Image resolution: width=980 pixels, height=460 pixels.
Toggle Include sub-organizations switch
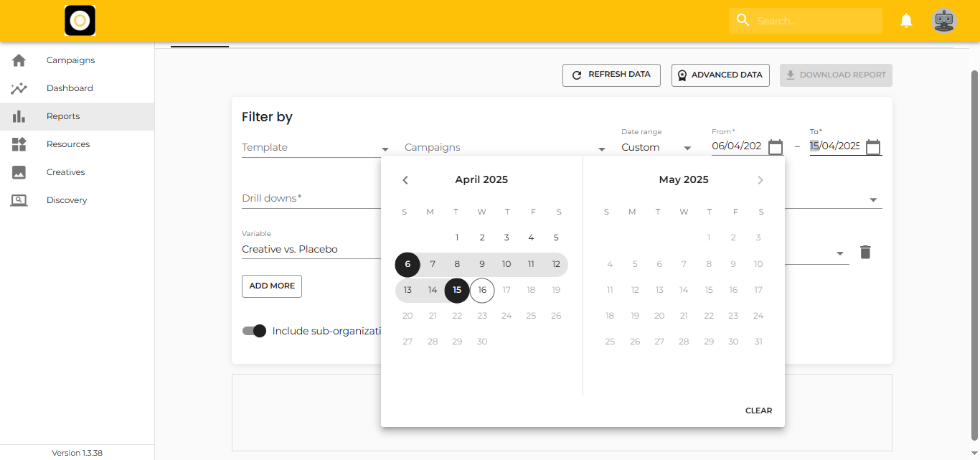click(255, 331)
